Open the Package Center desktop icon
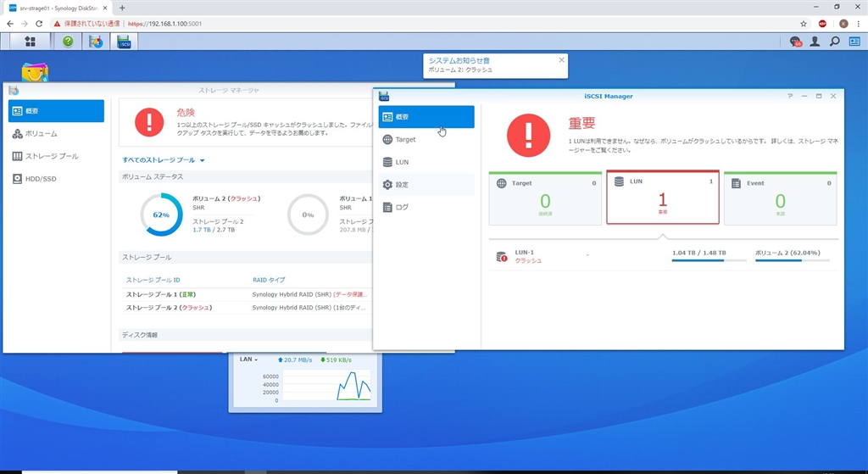The width and height of the screenshot is (868, 474). coord(35,73)
